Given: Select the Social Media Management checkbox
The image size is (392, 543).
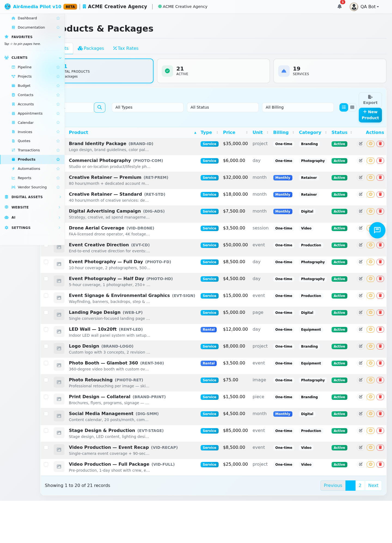Looking at the screenshot, I should point(46,414).
